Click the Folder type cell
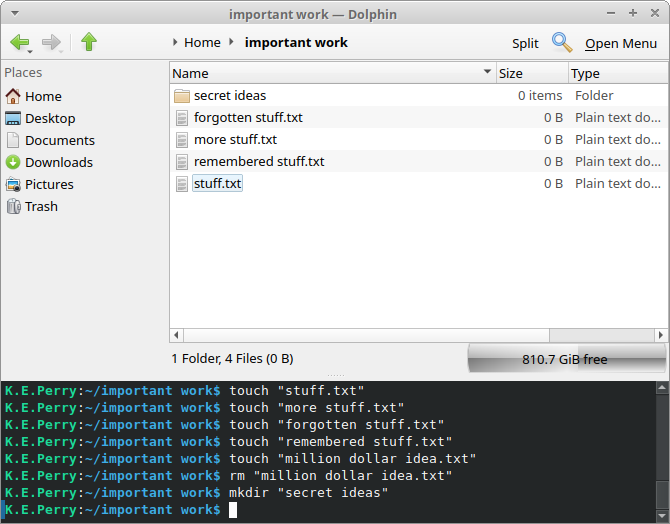Image resolution: width=670 pixels, height=524 pixels. pyautogui.click(x=594, y=95)
